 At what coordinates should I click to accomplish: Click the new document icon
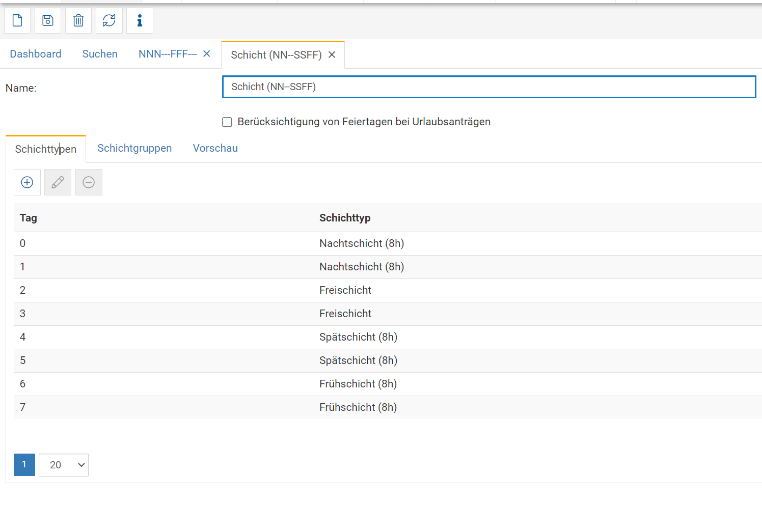click(17, 20)
